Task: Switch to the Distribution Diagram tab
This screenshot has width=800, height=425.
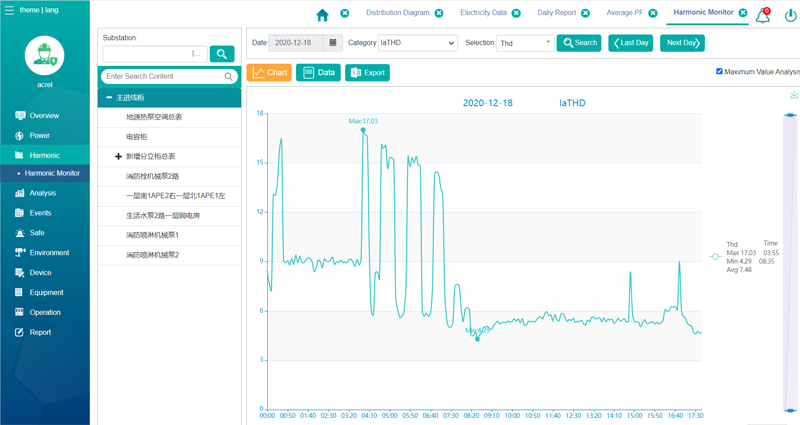Action: pyautogui.click(x=397, y=14)
